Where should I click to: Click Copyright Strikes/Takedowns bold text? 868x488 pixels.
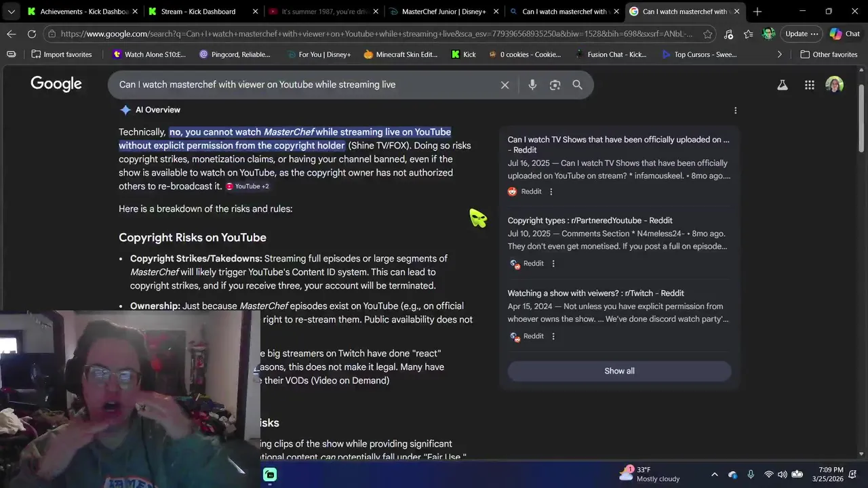[x=196, y=258]
